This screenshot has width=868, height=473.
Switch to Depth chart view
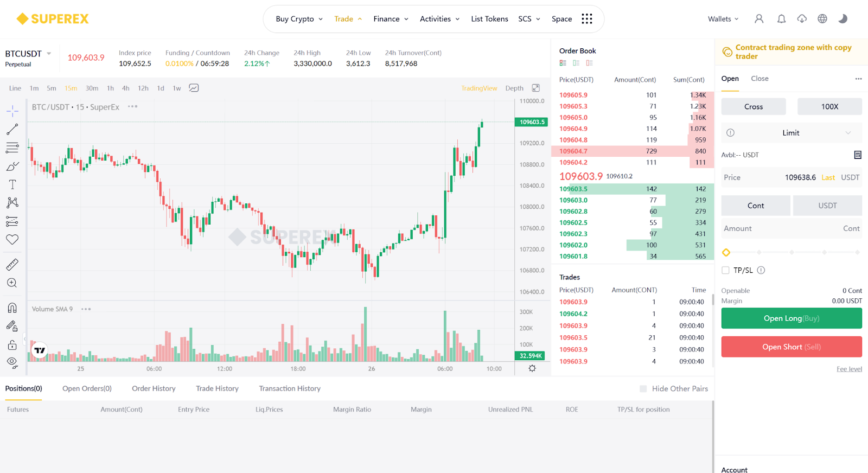[514, 88]
